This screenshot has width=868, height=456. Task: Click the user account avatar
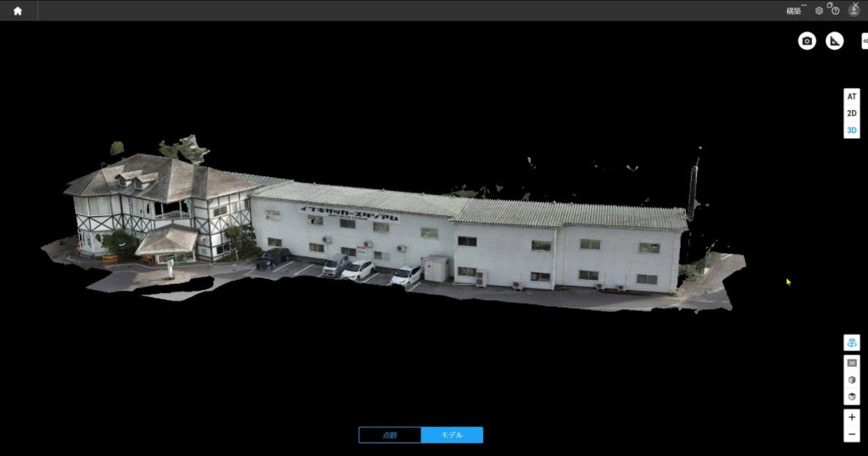[854, 11]
